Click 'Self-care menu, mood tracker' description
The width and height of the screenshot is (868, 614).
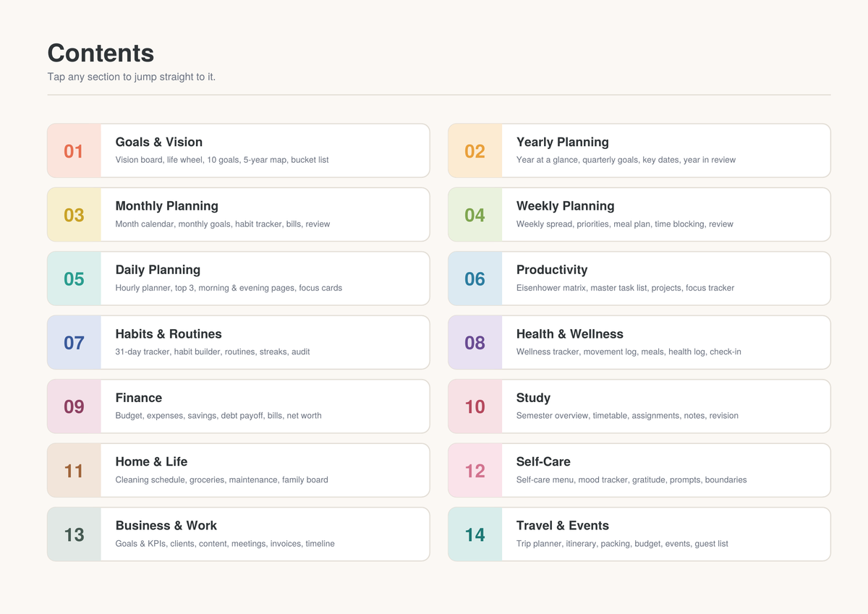point(631,479)
